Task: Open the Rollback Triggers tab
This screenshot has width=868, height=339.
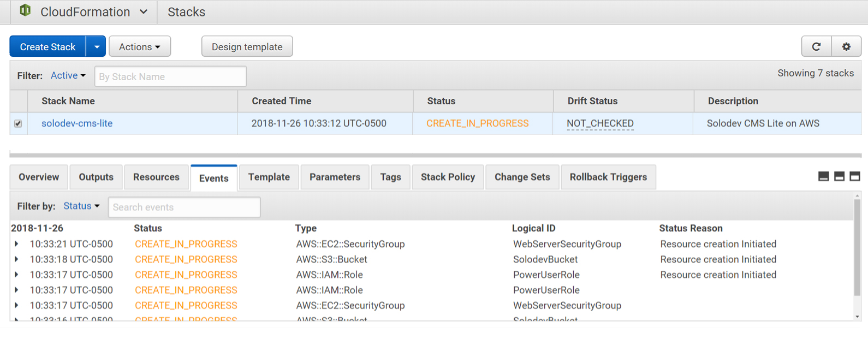Action: [608, 177]
